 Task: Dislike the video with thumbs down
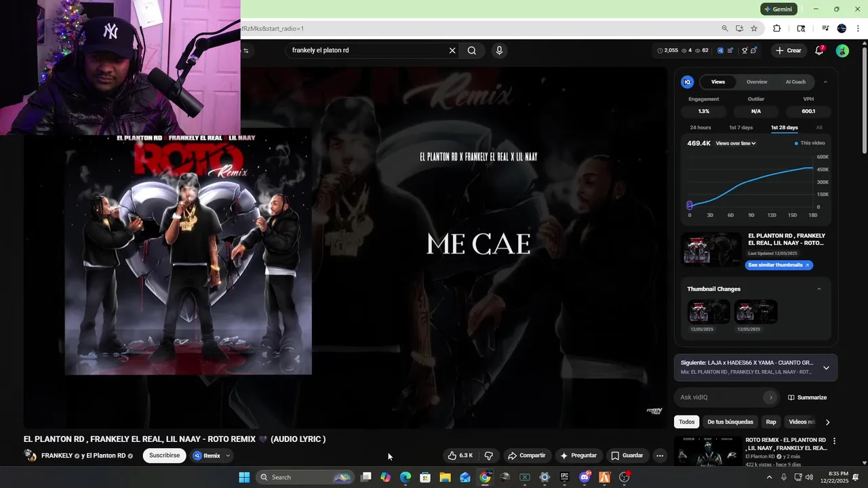tap(488, 455)
